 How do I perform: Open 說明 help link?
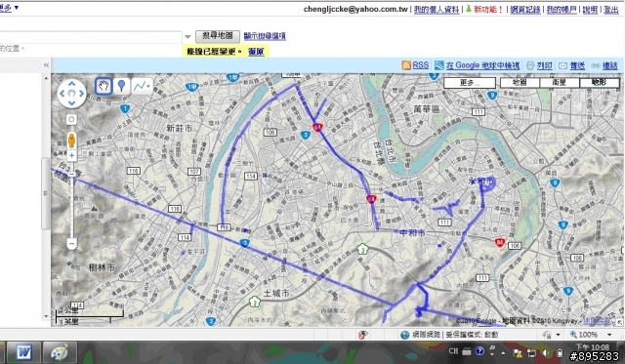(590, 9)
